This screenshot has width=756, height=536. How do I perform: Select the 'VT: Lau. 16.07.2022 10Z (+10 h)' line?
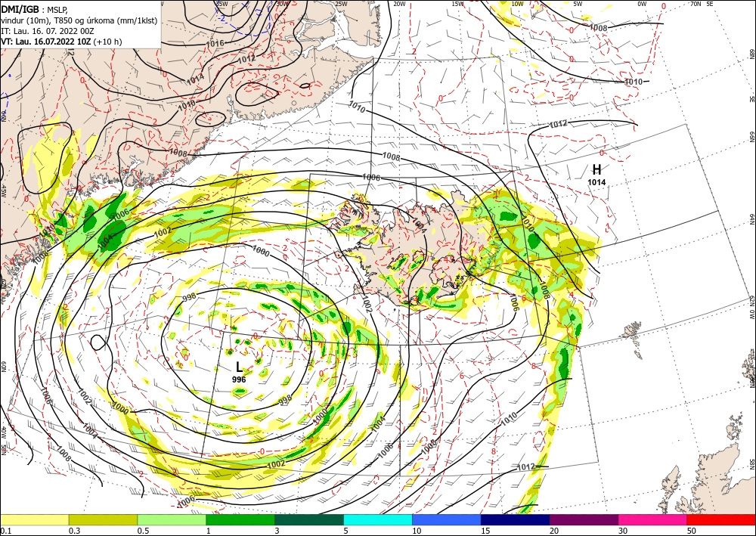pyautogui.click(x=61, y=42)
